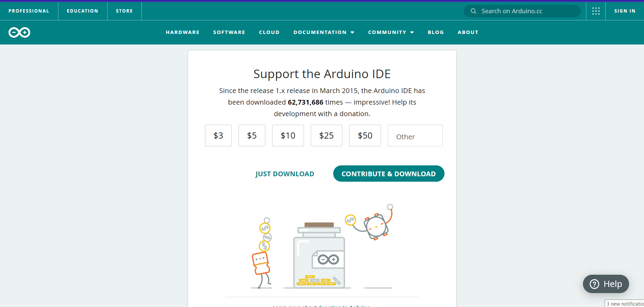Open the 3 new notifications bar
644x307 pixels.
[624, 303]
